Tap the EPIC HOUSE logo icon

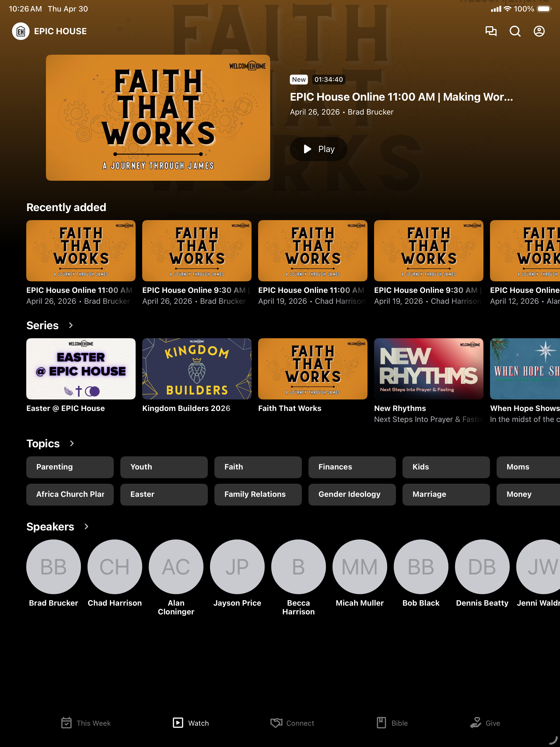tap(21, 31)
